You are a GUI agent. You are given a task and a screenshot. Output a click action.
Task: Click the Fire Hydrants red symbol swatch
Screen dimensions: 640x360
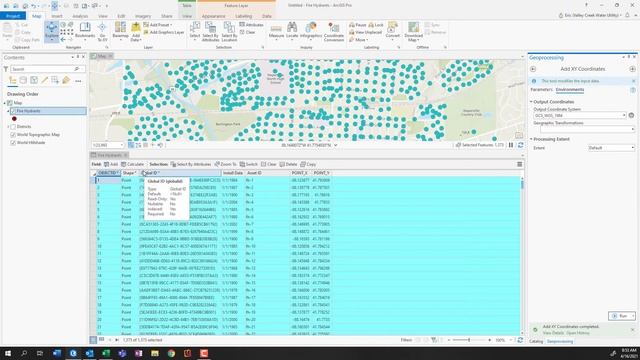14,119
